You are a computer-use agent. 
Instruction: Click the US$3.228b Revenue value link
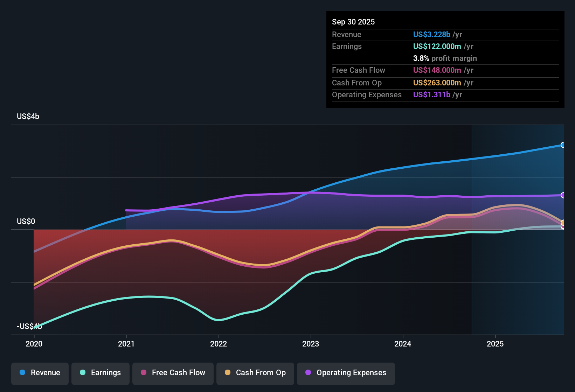[431, 34]
